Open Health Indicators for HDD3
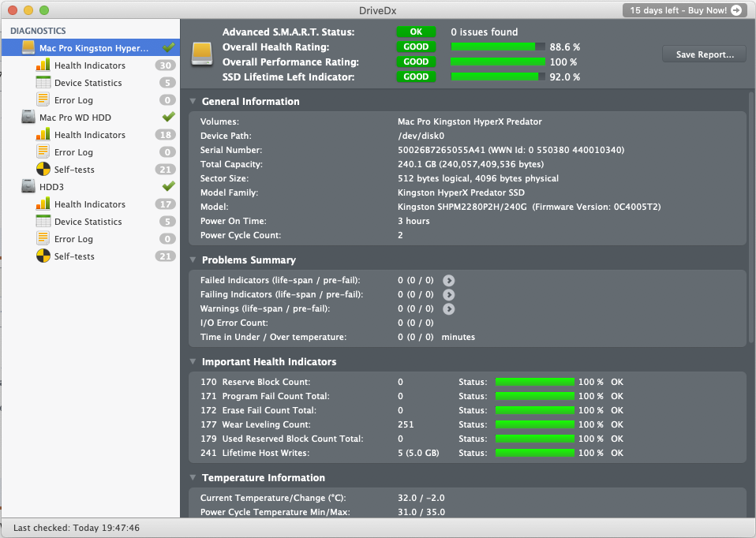 coord(91,204)
